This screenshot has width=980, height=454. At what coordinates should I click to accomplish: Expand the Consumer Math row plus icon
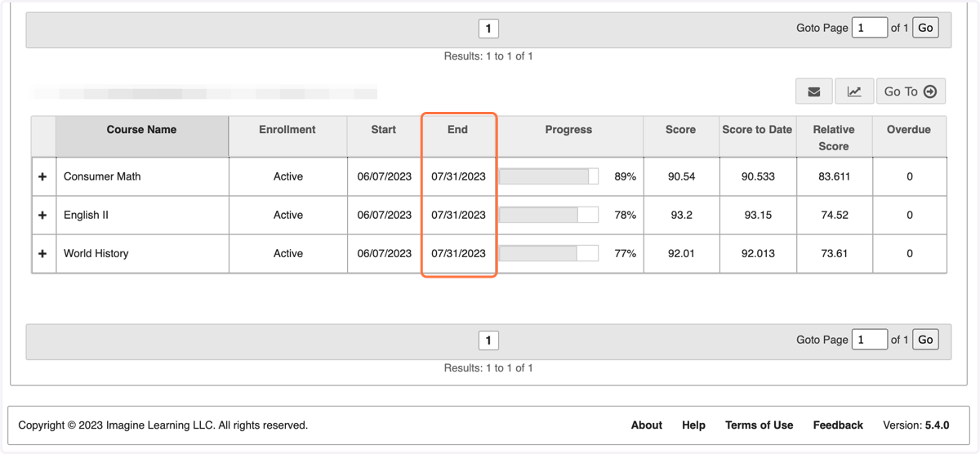click(x=42, y=176)
